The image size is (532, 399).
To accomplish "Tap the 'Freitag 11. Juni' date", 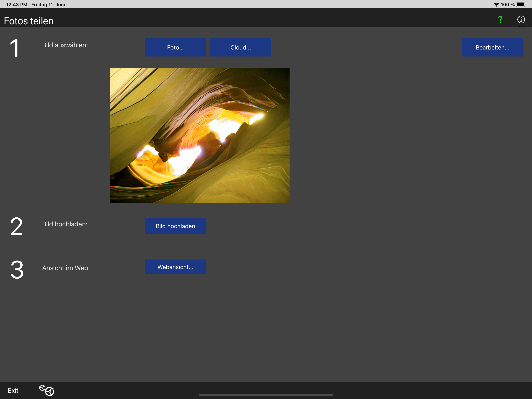I will [48, 4].
